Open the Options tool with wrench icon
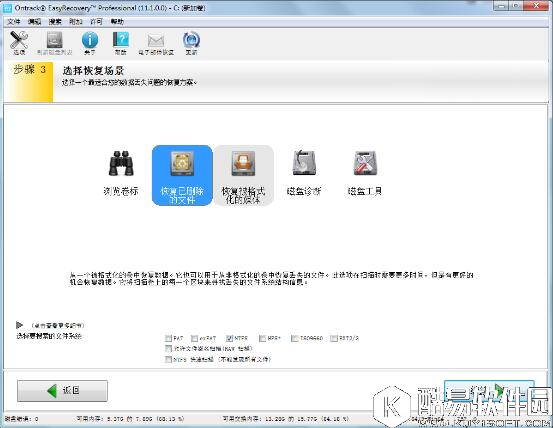This screenshot has width=553, height=428. (19, 43)
